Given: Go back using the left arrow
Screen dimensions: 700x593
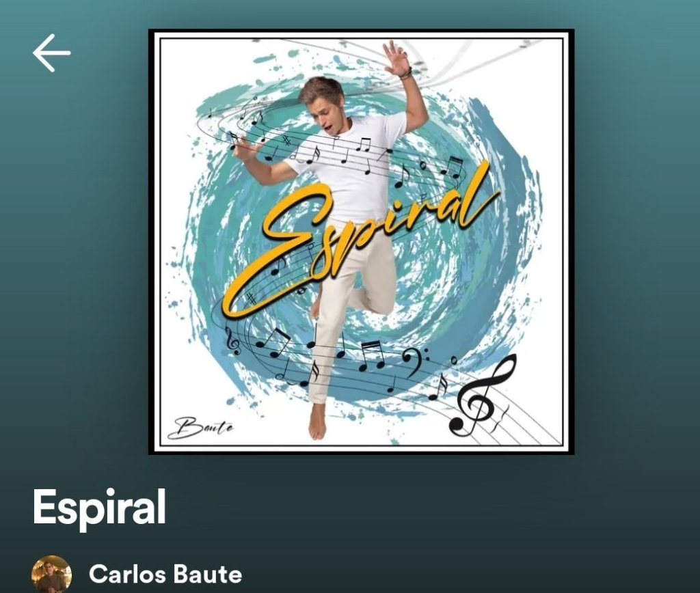Looking at the screenshot, I should [52, 53].
